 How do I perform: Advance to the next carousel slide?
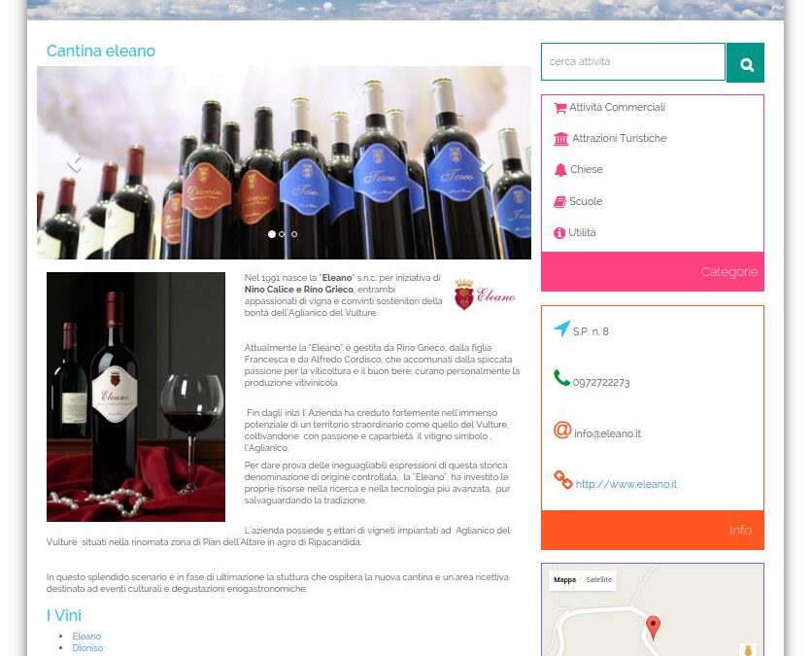pos(486,162)
